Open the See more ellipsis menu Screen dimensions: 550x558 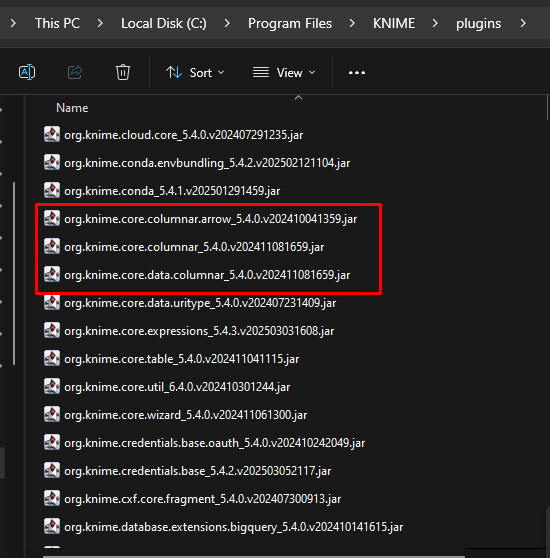357,73
